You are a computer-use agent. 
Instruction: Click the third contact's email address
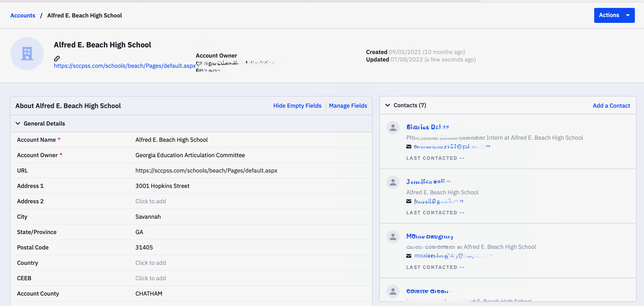click(x=454, y=256)
